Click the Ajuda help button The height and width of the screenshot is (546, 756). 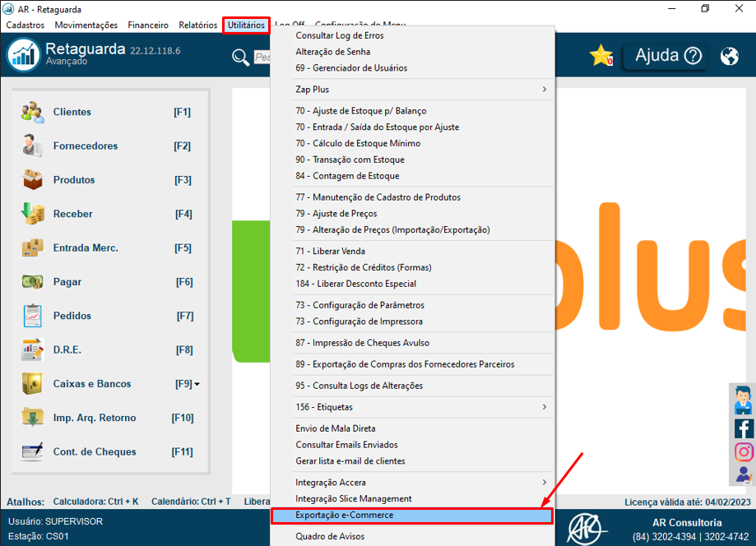coord(666,56)
